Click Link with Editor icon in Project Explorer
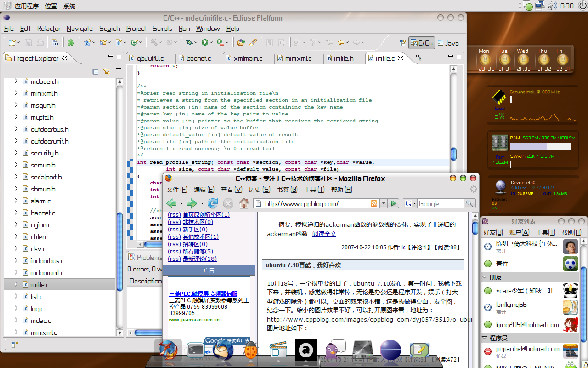 click(x=107, y=71)
